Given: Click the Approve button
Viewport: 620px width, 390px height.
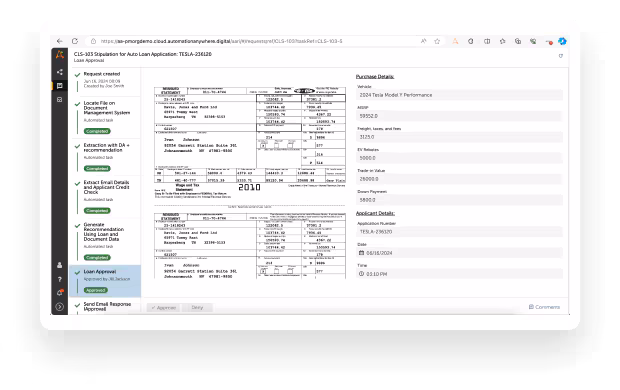Looking at the screenshot, I should [163, 308].
